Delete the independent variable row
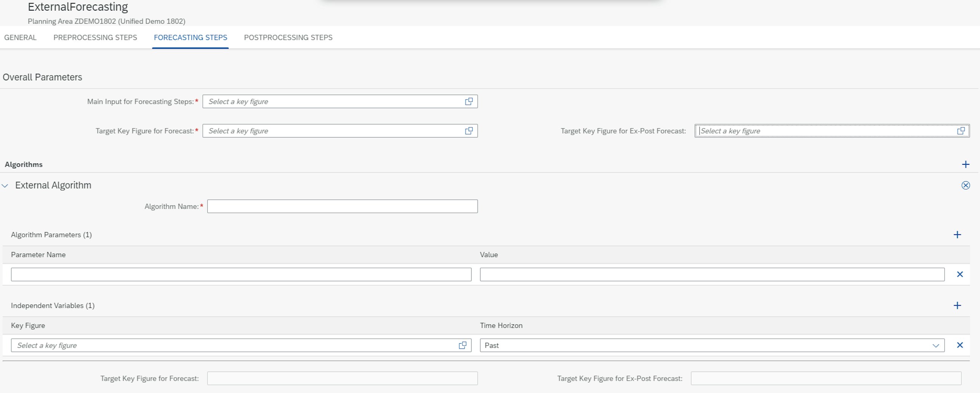The width and height of the screenshot is (980, 393). point(959,345)
